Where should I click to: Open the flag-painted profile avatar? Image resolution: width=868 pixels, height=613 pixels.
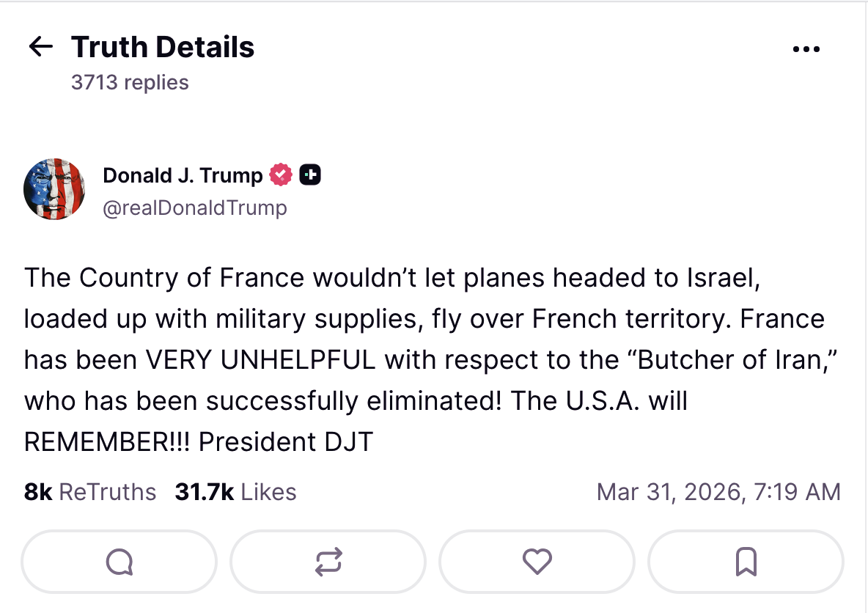(55, 189)
